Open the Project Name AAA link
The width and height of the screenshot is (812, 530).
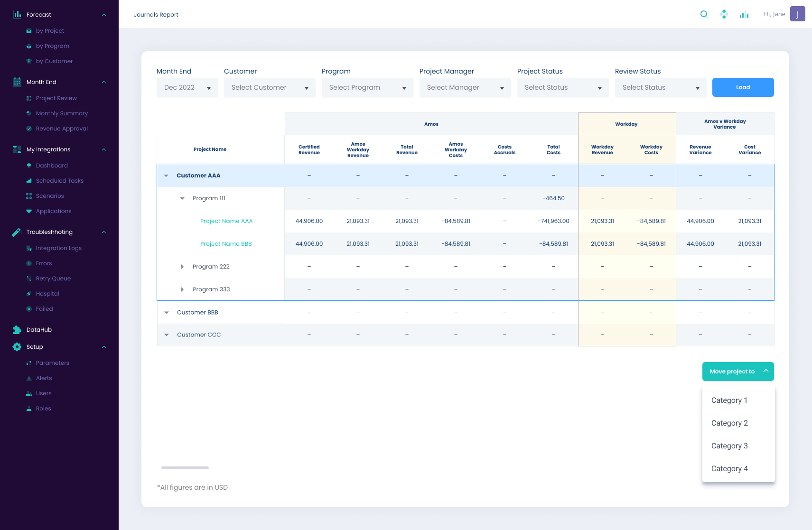pos(226,221)
